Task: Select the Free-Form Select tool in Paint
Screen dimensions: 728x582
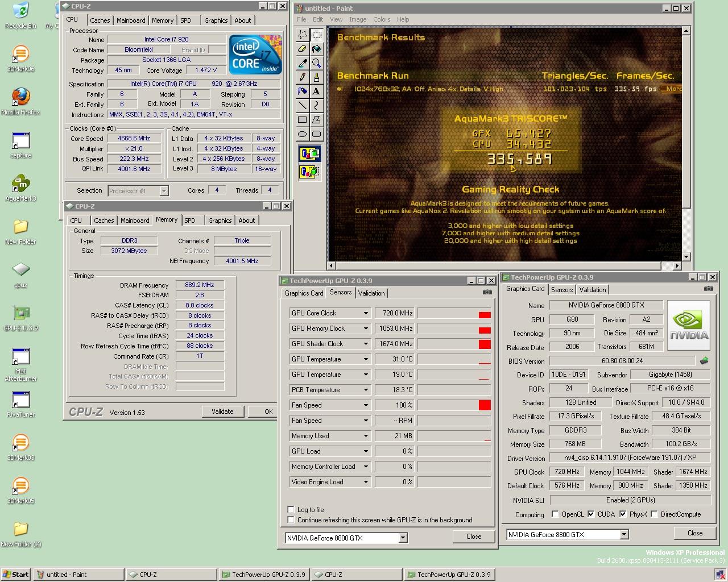Action: pyautogui.click(x=303, y=35)
